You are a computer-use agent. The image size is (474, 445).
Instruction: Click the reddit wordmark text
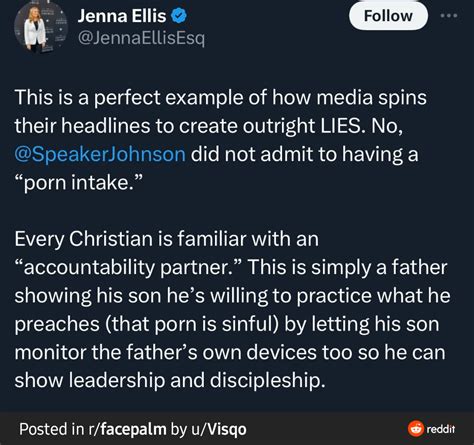[x=440, y=429]
